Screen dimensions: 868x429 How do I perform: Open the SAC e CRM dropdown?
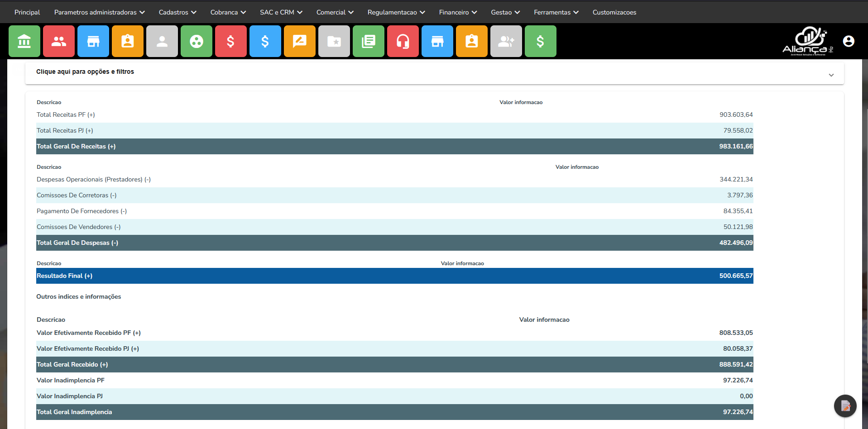click(281, 12)
